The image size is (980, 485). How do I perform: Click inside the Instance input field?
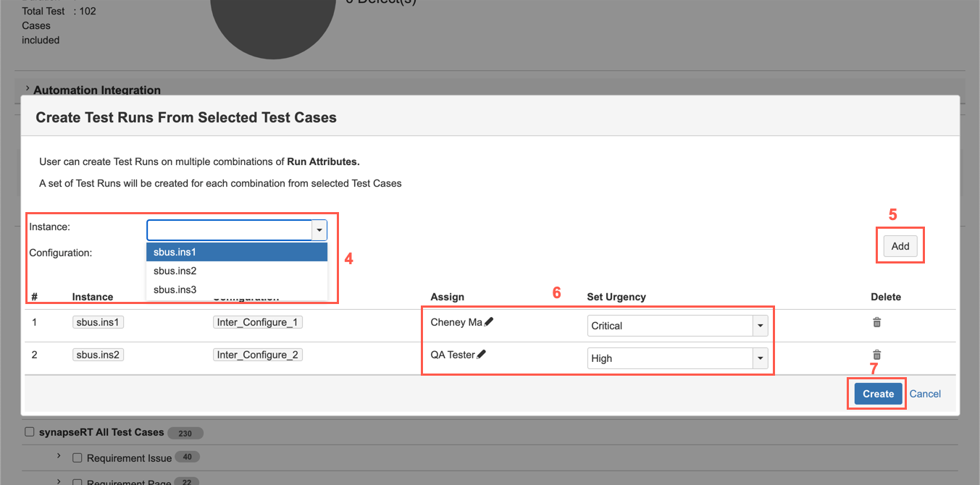pyautogui.click(x=229, y=230)
